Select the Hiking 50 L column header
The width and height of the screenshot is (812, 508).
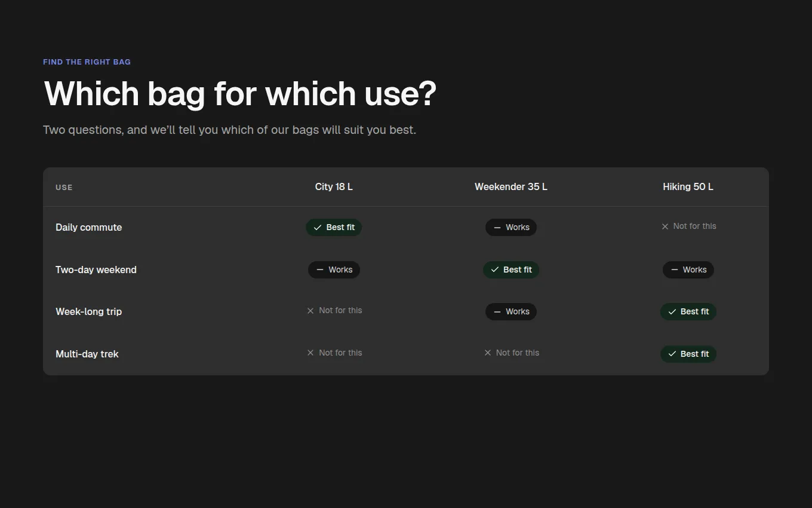688,187
